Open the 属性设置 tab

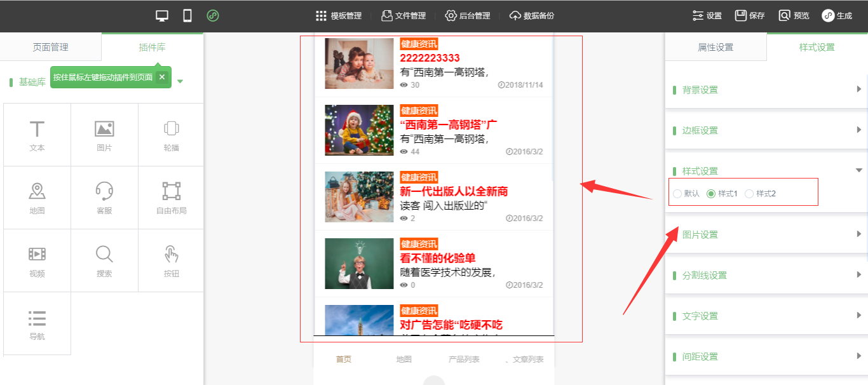coord(715,47)
